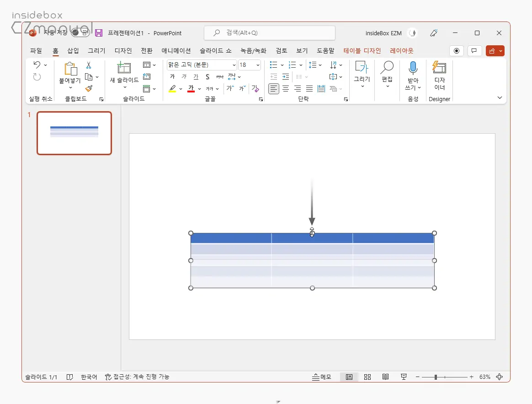Click the Save floppy disk icon
The height and width of the screenshot is (404, 532).
coord(99,33)
